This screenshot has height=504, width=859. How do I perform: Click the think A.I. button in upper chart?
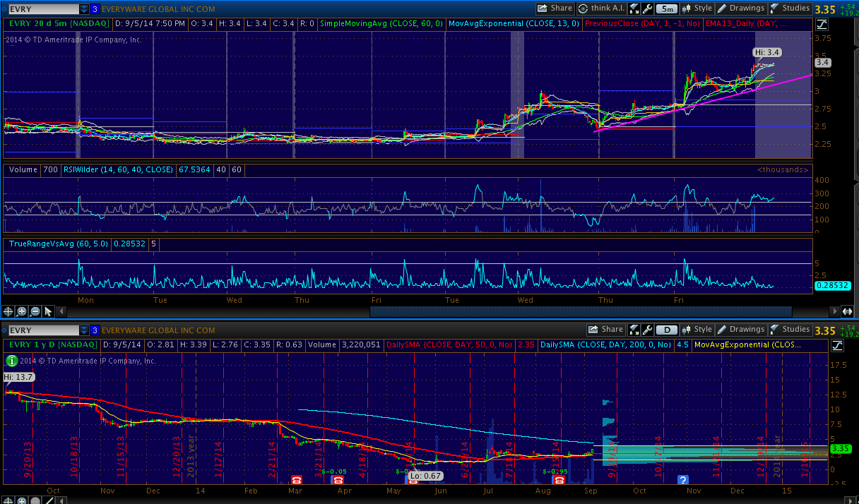point(601,8)
